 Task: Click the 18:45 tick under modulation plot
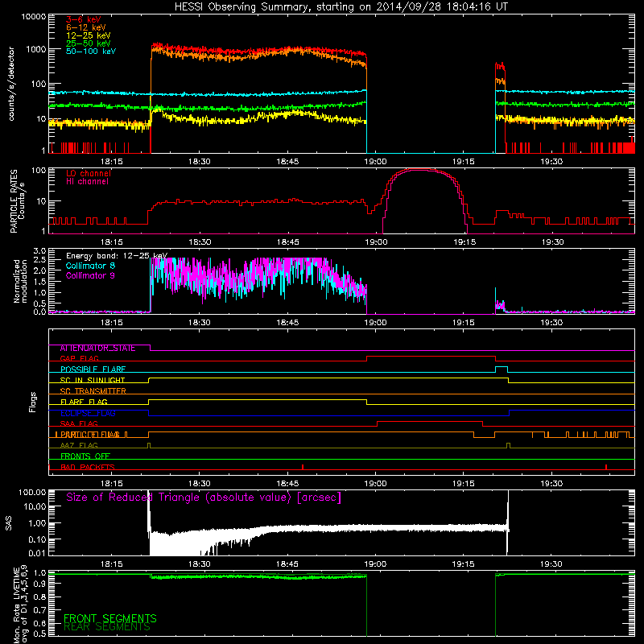click(287, 323)
